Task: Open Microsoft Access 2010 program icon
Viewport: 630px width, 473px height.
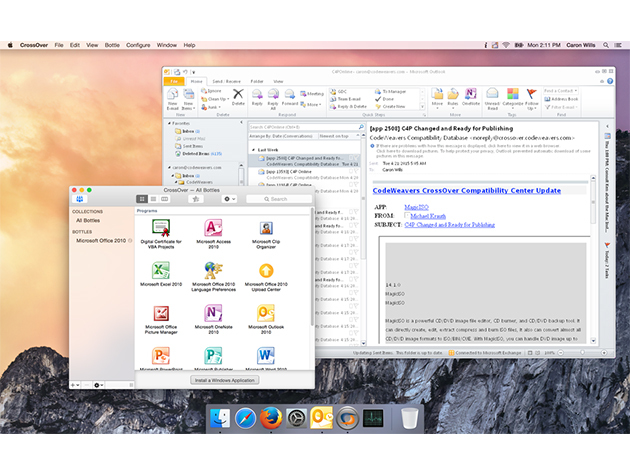Action: (x=212, y=229)
